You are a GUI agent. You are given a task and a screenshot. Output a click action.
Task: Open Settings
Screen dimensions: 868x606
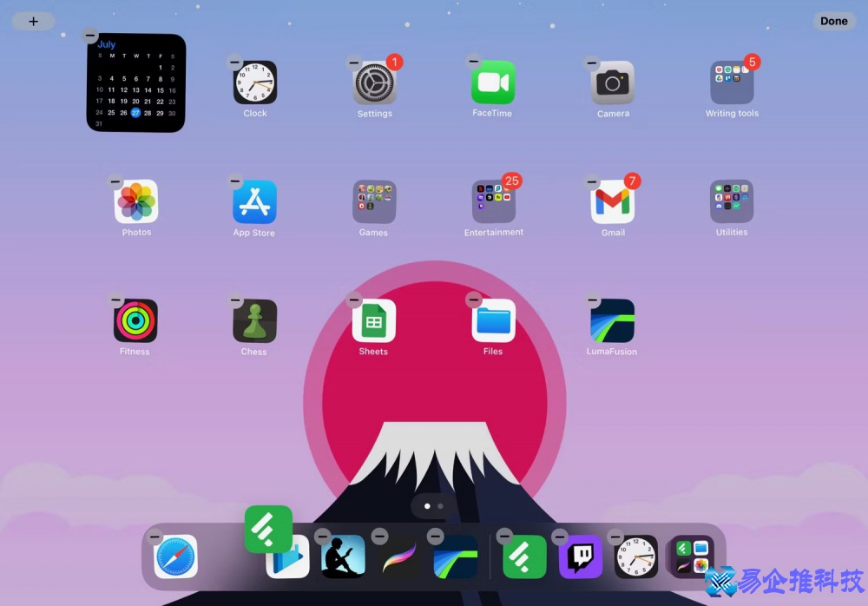(x=374, y=82)
